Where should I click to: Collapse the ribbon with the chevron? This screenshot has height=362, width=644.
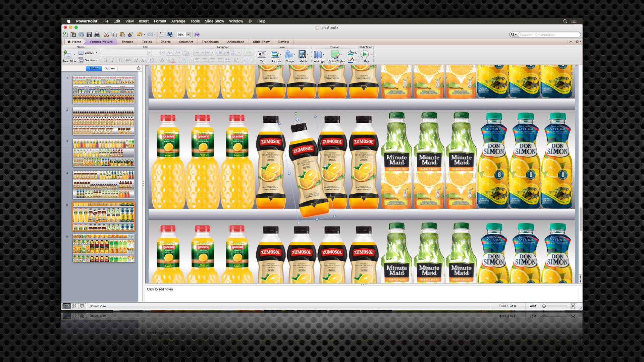coord(571,42)
